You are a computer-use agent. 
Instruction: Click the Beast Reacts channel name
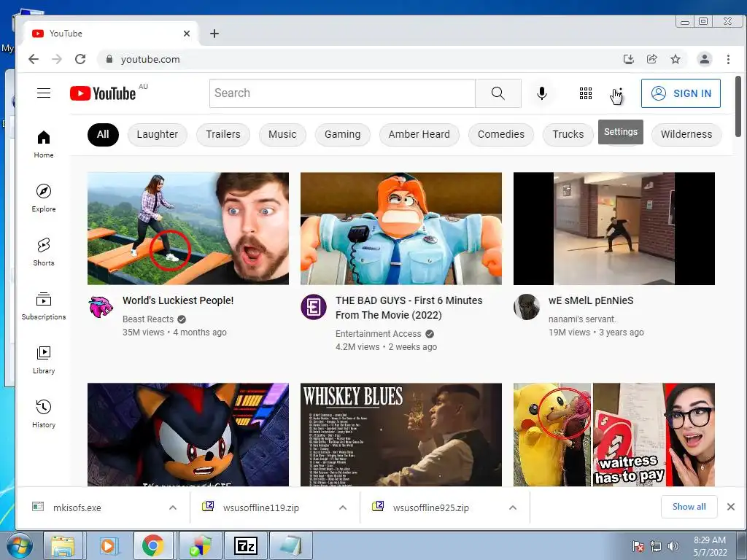[x=148, y=319]
